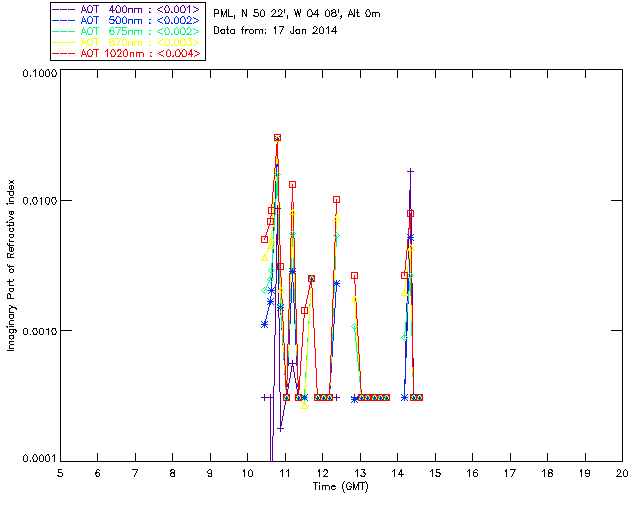Click the highest red square marker peak
640x512 pixels.
click(x=278, y=138)
